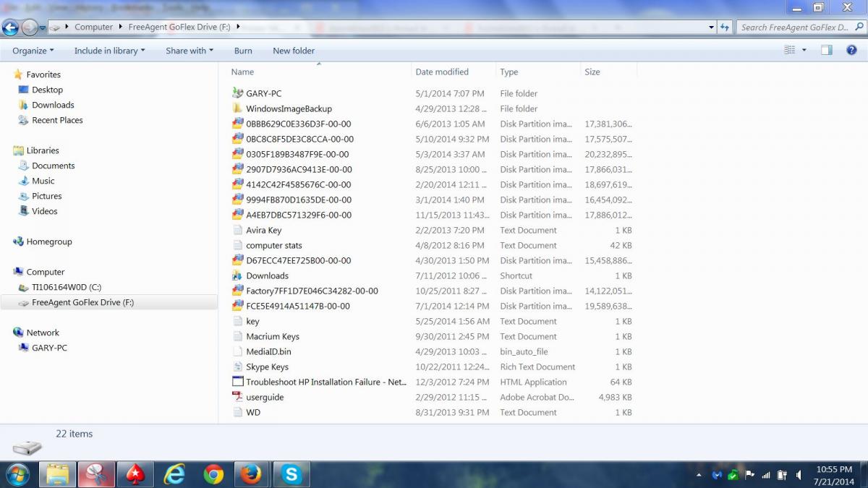Open recent locations dropdown beside Forward
Viewport: 868px width, 488px height.
tap(43, 28)
